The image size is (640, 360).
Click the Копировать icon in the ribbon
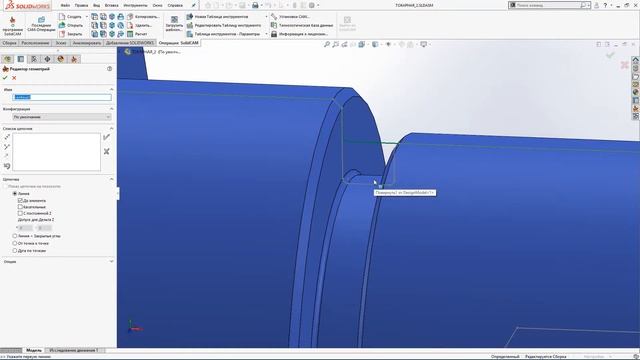(130, 17)
